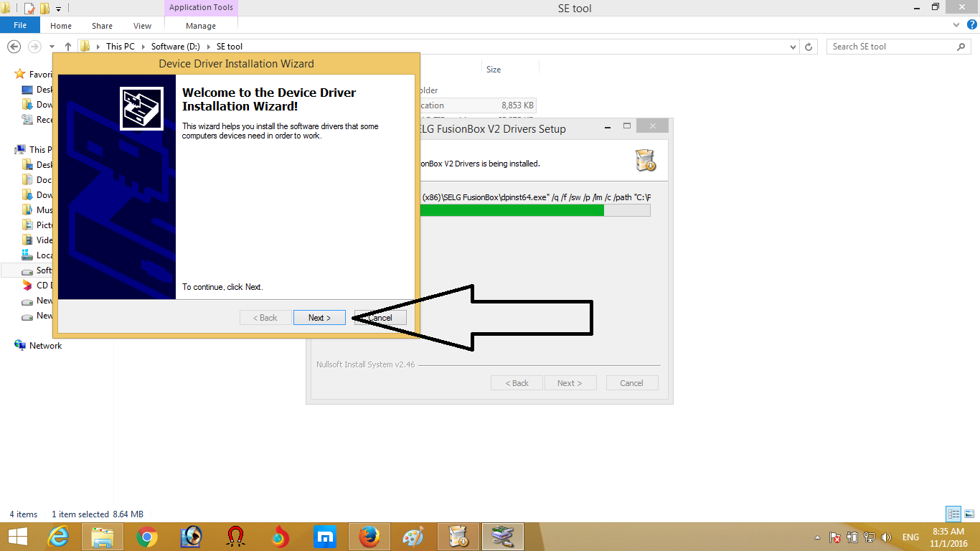980x551 pixels.
Task: Open the paint graphics app from taskbar
Action: (414, 536)
